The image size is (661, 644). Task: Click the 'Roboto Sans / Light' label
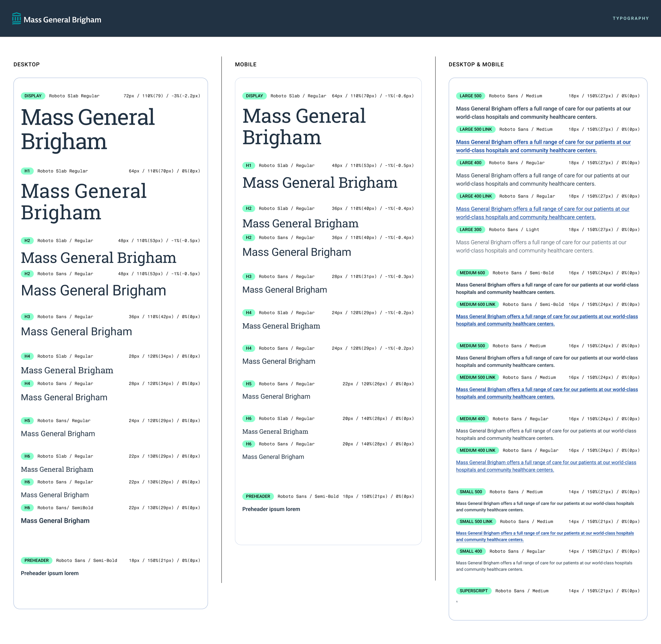pyautogui.click(x=514, y=230)
